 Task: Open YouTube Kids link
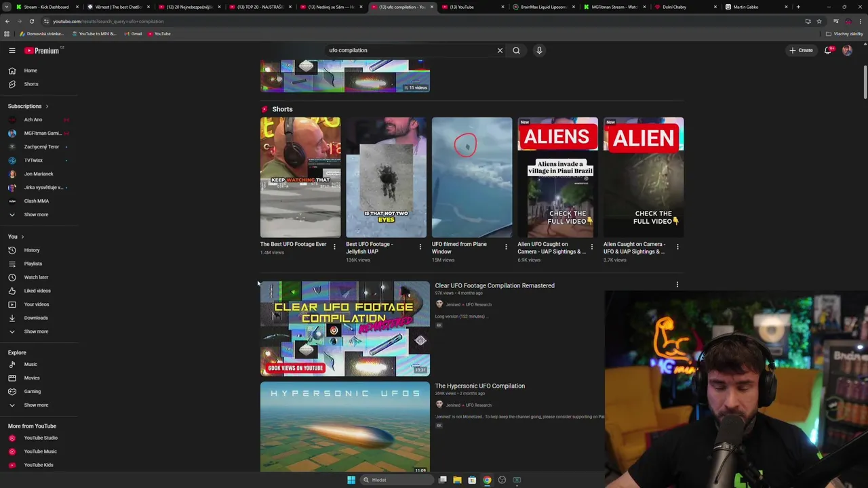pyautogui.click(x=39, y=465)
